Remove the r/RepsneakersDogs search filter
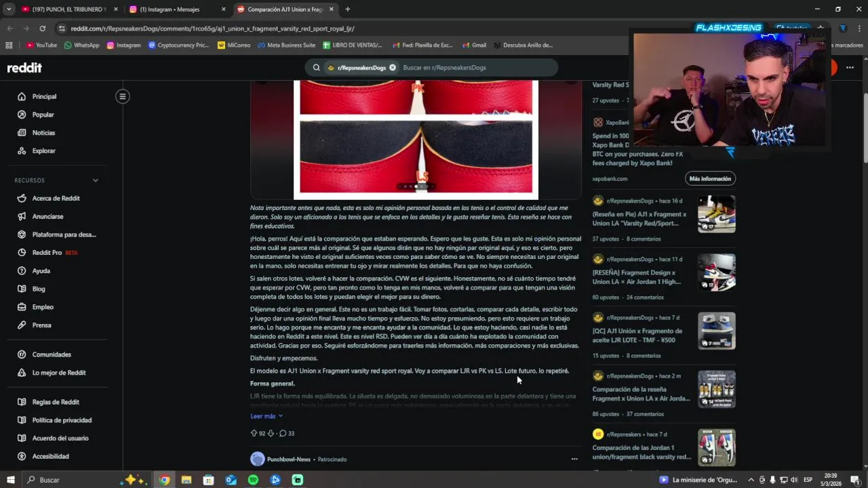Screen dimensions: 868x488 (393, 68)
